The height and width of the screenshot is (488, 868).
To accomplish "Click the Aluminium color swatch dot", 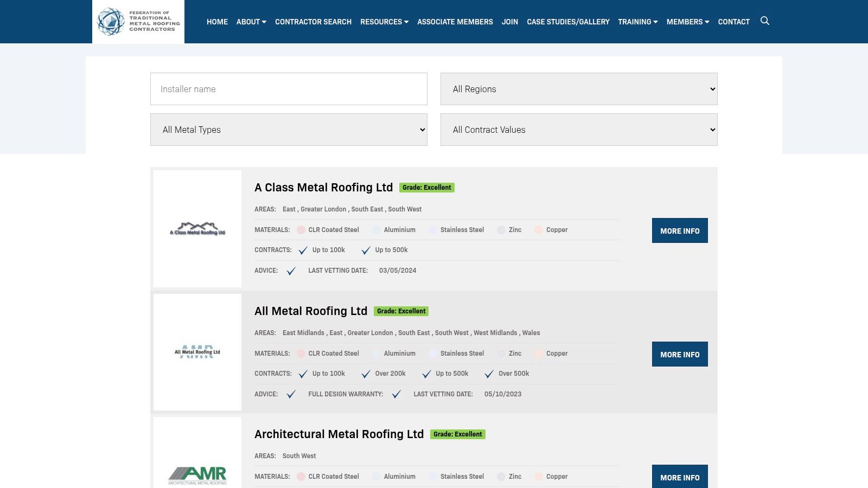I will 376,230.
